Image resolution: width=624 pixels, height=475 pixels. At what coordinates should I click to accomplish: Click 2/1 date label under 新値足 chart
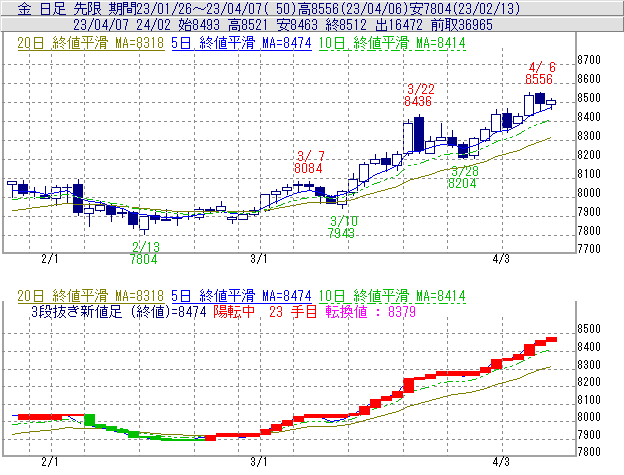click(50, 462)
